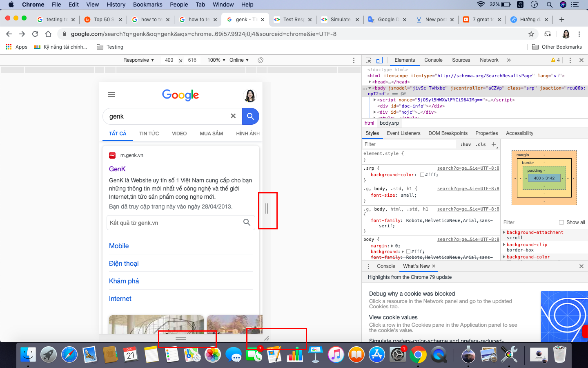
Task: Switch to the Network tab
Action: coord(489,60)
